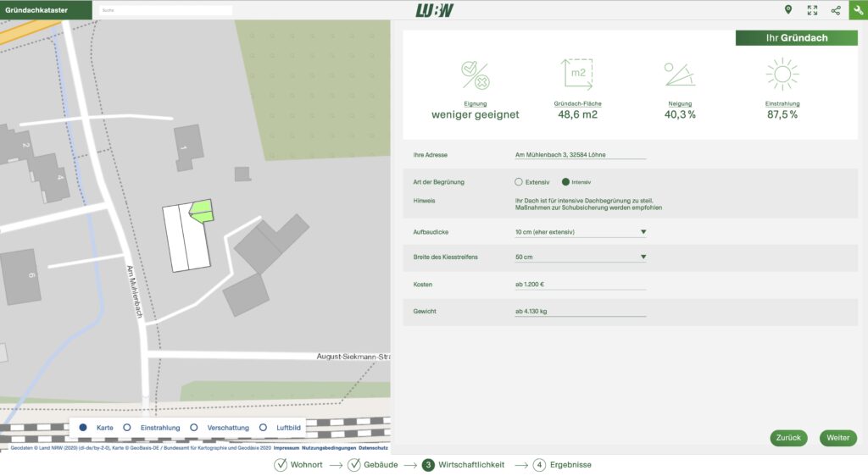Click the Suche search field
Viewport: 868px width, 476px height.
(x=164, y=10)
